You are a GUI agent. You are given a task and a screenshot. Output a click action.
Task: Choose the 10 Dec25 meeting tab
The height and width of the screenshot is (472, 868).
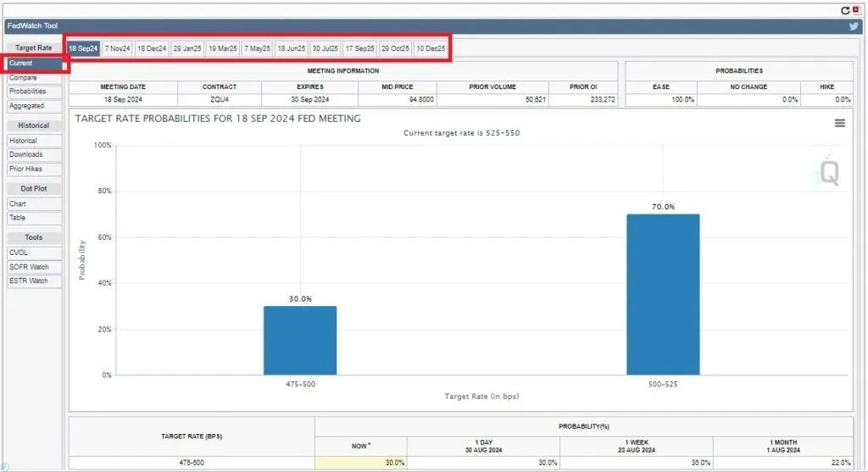click(x=431, y=48)
